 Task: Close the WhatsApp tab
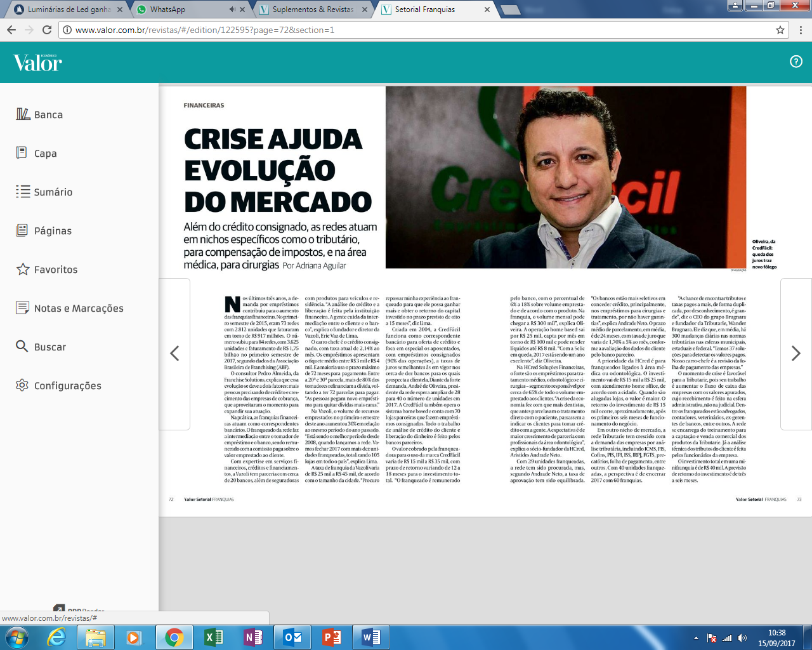pyautogui.click(x=242, y=10)
